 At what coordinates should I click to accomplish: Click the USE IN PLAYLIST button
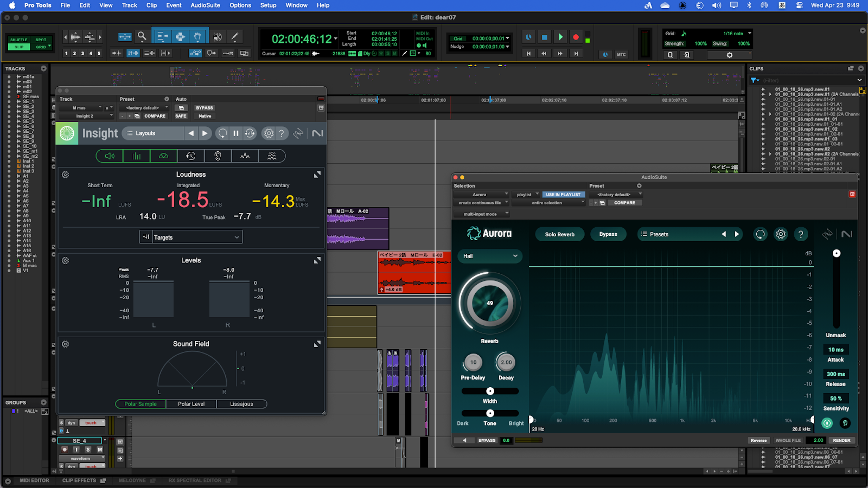(x=563, y=194)
